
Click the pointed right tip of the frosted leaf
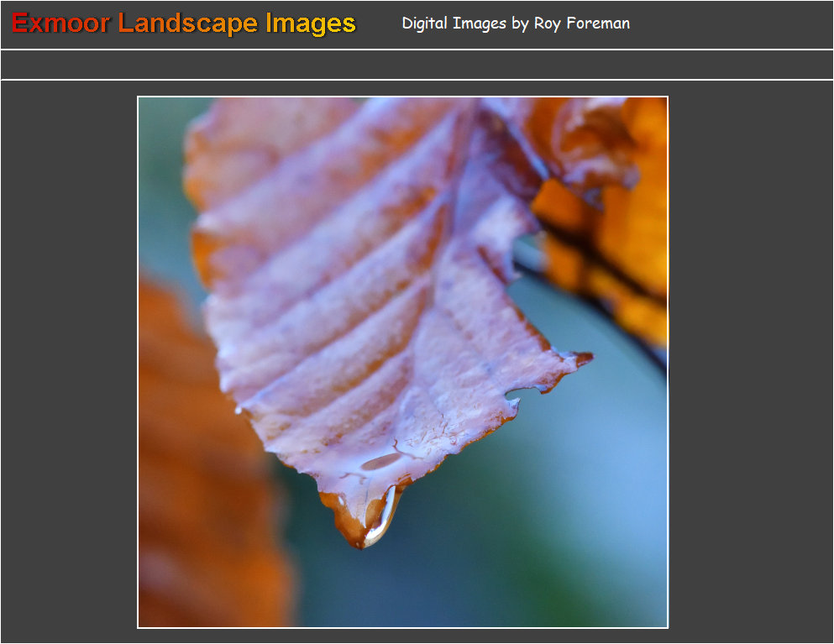[585, 359]
